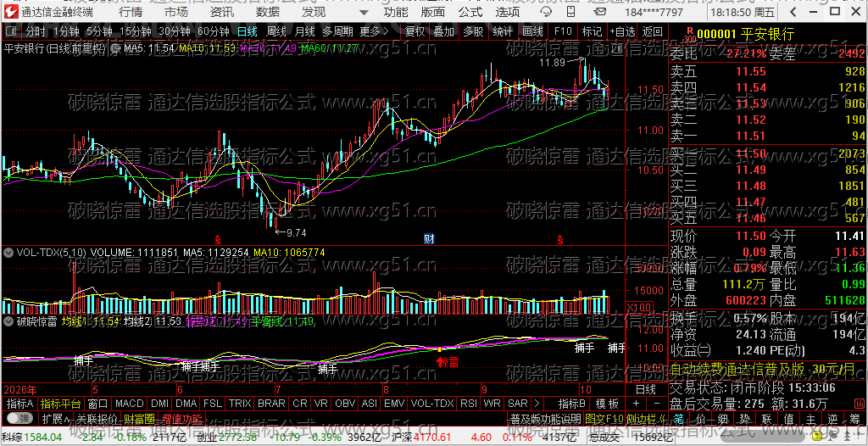
Task: Click the red Tongdaxin logo icon
Action: [12, 11]
